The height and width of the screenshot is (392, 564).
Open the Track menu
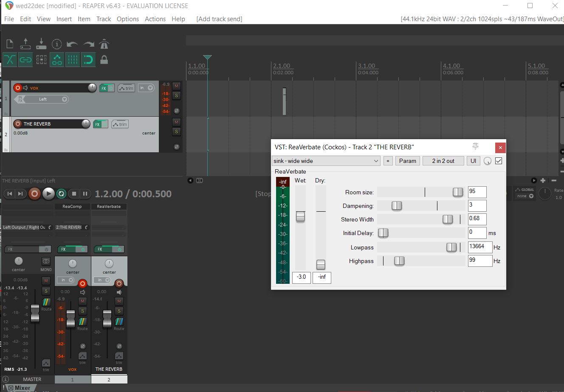tap(104, 19)
